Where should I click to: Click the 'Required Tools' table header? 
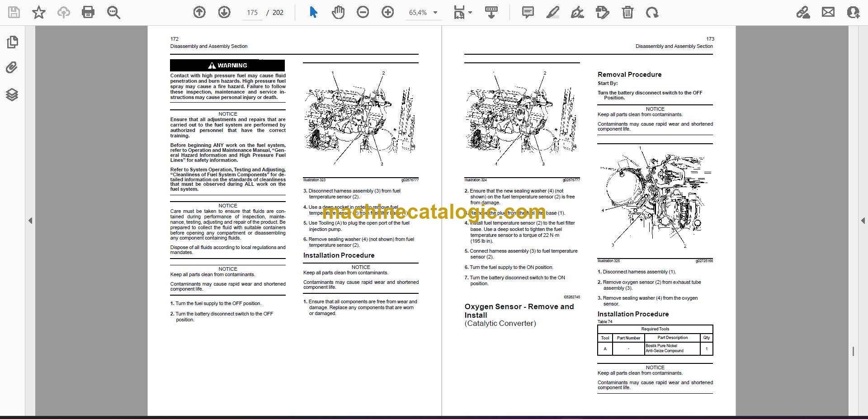tap(655, 329)
